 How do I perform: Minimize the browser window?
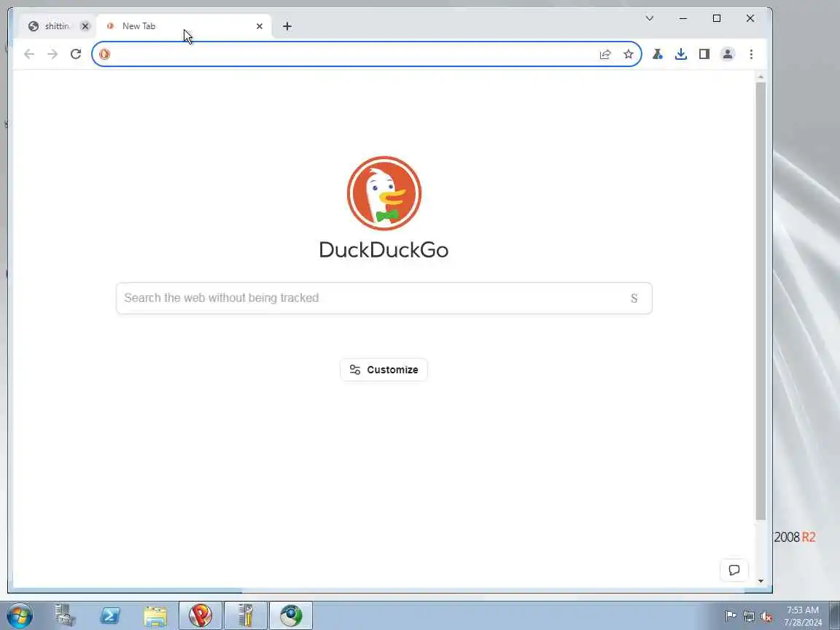click(x=683, y=18)
